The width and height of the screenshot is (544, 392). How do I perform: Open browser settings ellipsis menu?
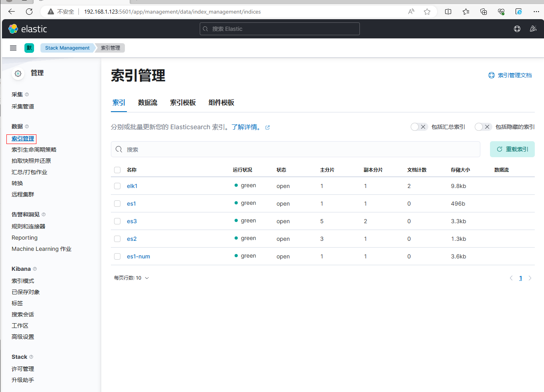536,12
